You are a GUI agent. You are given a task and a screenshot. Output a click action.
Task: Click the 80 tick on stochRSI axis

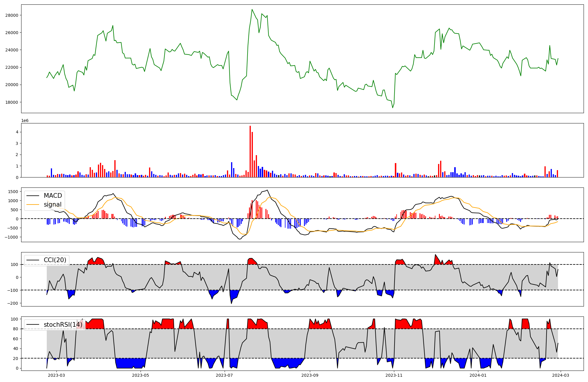[x=16, y=329]
